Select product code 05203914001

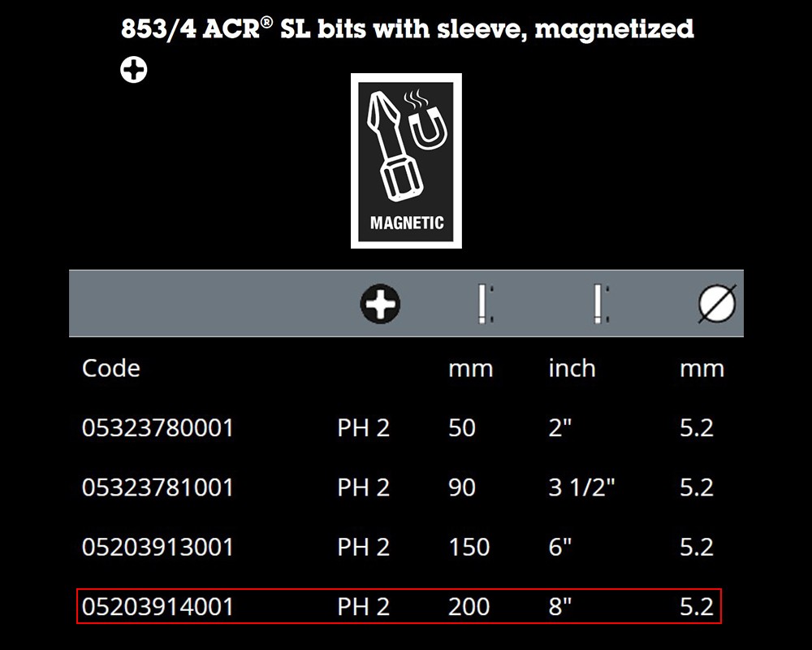point(158,607)
